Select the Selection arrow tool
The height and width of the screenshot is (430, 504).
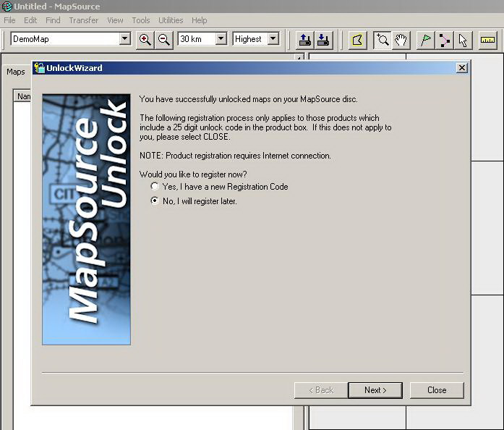pos(463,40)
